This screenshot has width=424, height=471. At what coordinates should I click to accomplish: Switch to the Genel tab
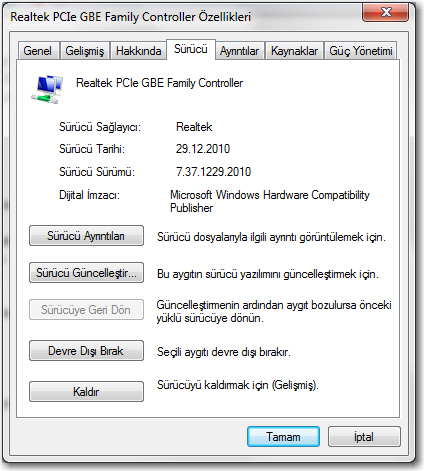click(x=38, y=51)
